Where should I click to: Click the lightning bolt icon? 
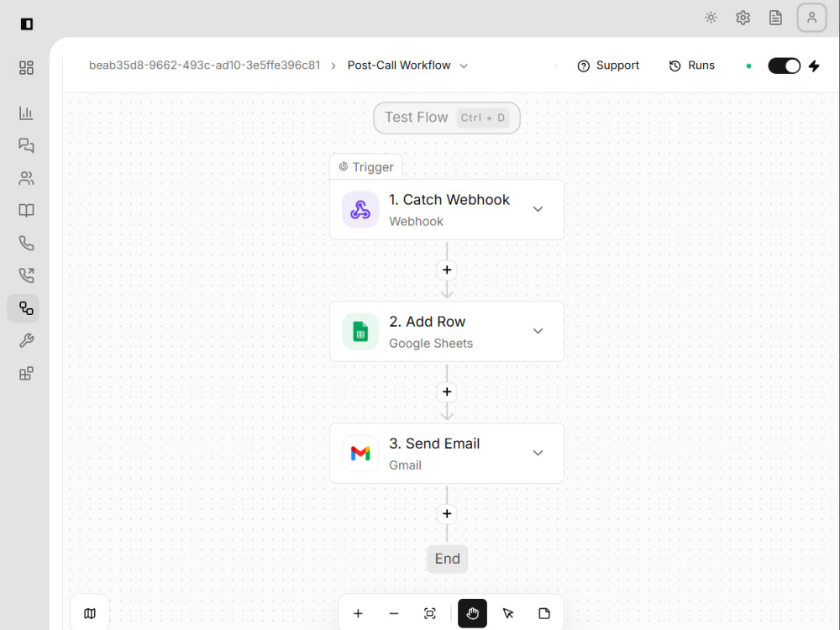coord(814,66)
